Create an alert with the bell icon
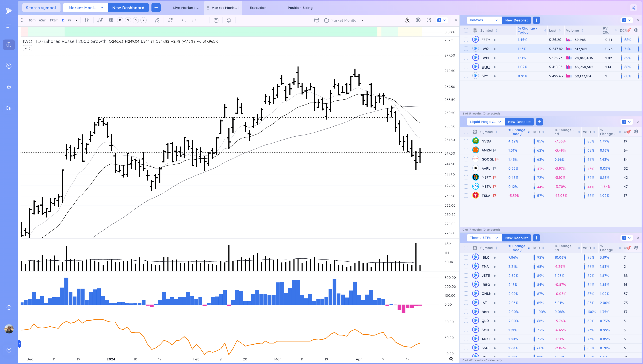643x364 pixels. [x=229, y=20]
